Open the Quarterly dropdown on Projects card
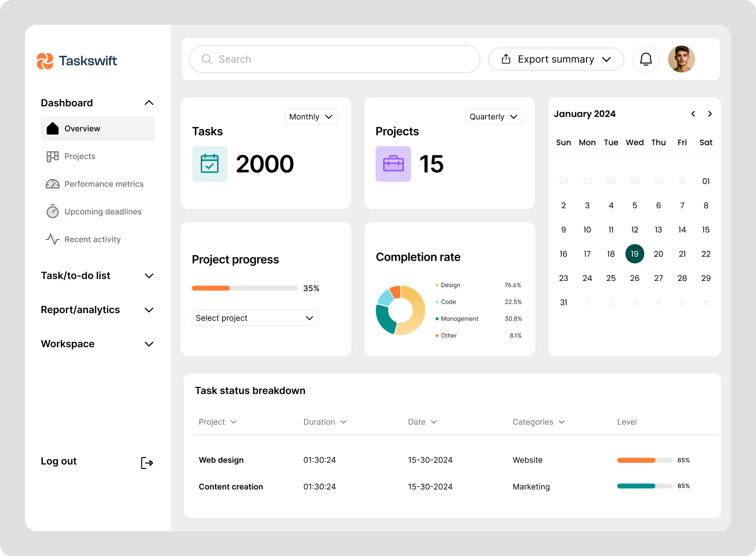756x556 pixels. [493, 116]
